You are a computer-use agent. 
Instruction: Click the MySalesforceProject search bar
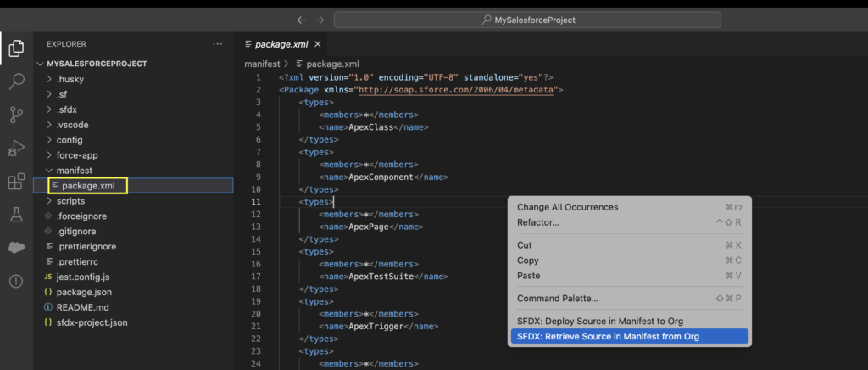coord(527,20)
